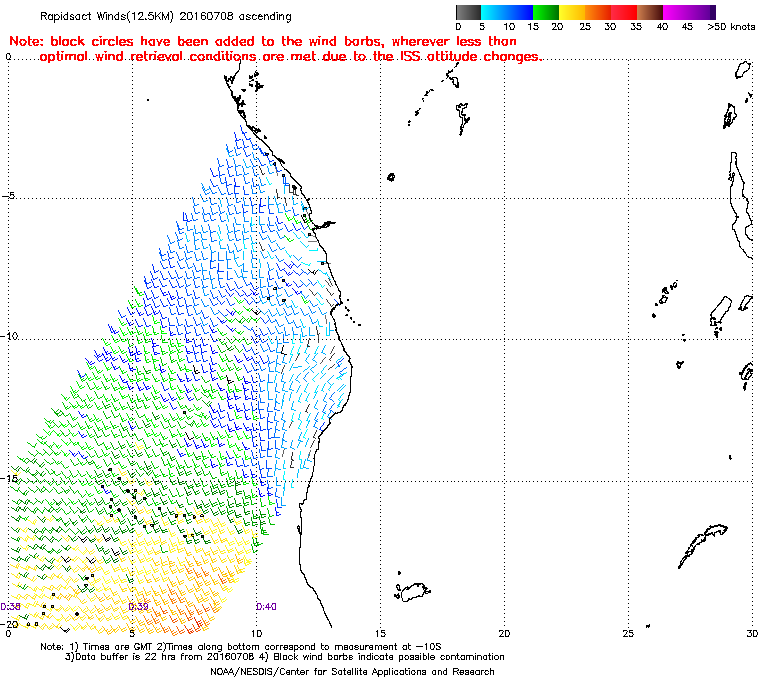
Task: Click the title "Rapidsact Winds(12.5KM) 20160708 ascending"
Action: click(x=166, y=16)
